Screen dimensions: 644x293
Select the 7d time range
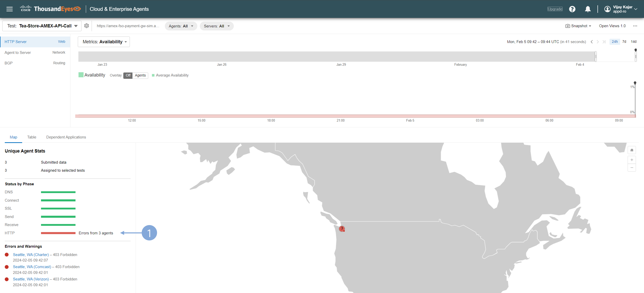click(x=624, y=42)
